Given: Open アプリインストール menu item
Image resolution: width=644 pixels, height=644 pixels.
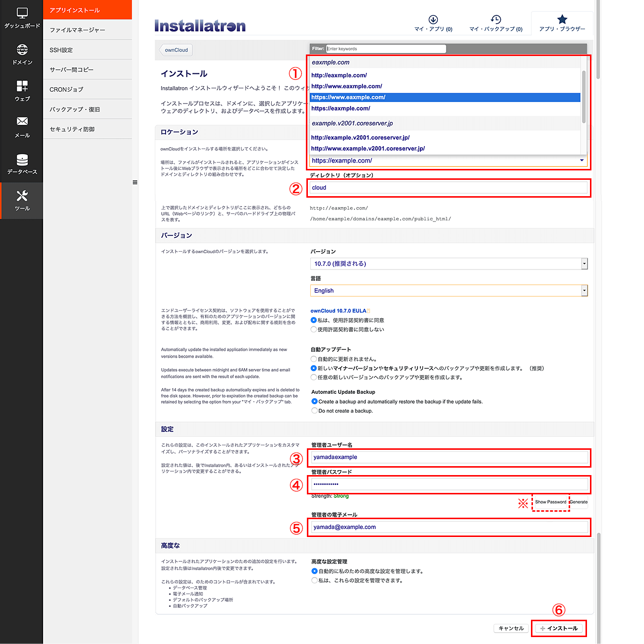Looking at the screenshot, I should tap(88, 10).
